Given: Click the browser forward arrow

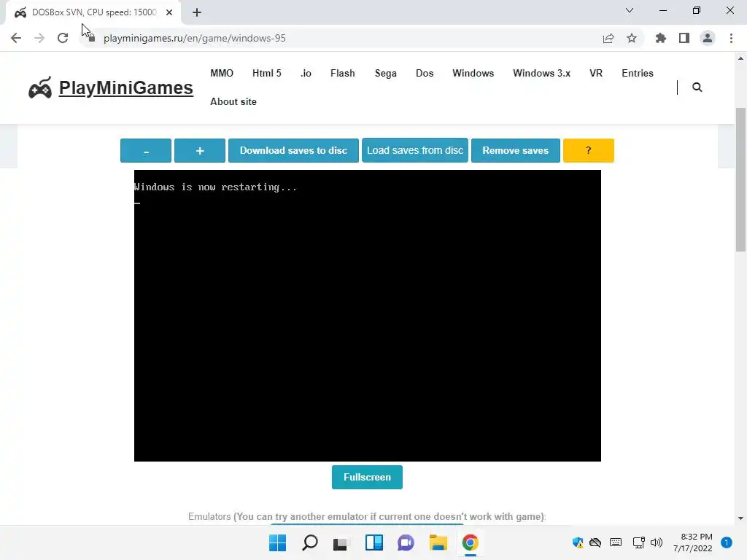Looking at the screenshot, I should pos(39,38).
